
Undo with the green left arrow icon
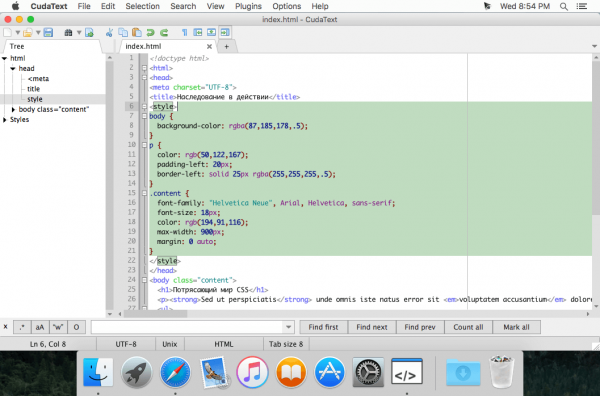point(150,33)
